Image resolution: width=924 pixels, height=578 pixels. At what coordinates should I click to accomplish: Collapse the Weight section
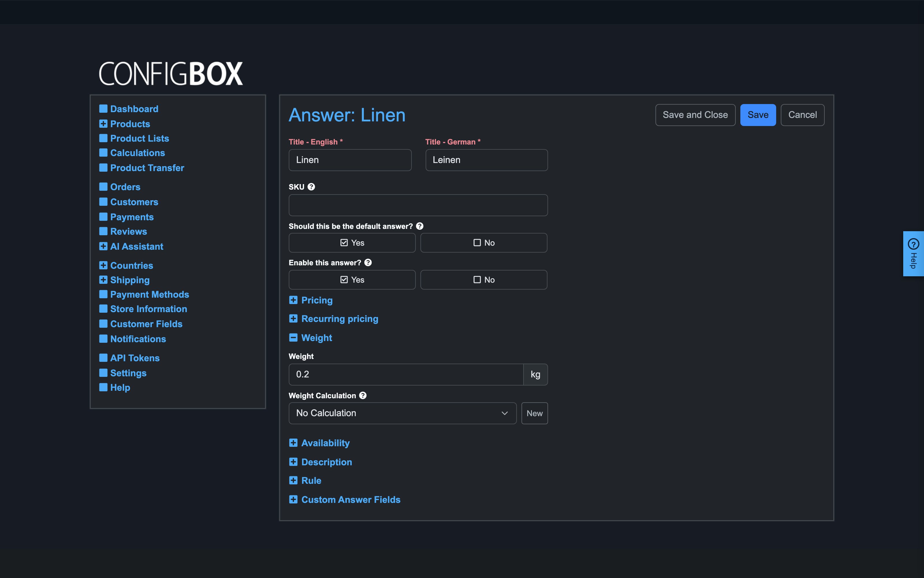[310, 338]
